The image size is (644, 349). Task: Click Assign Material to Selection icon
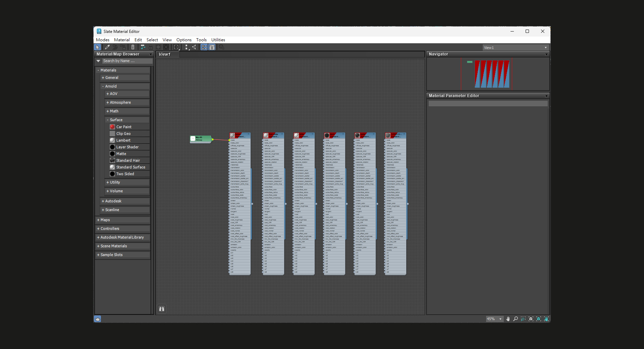point(123,47)
